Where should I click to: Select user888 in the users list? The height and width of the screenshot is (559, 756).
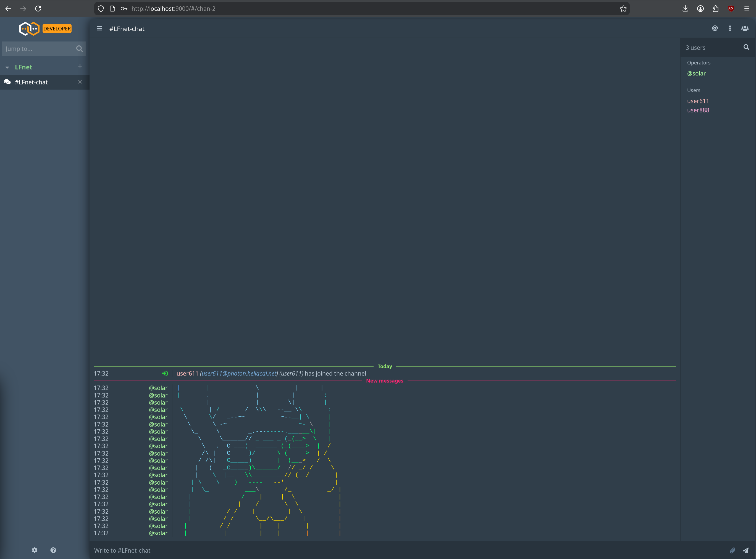pos(698,110)
